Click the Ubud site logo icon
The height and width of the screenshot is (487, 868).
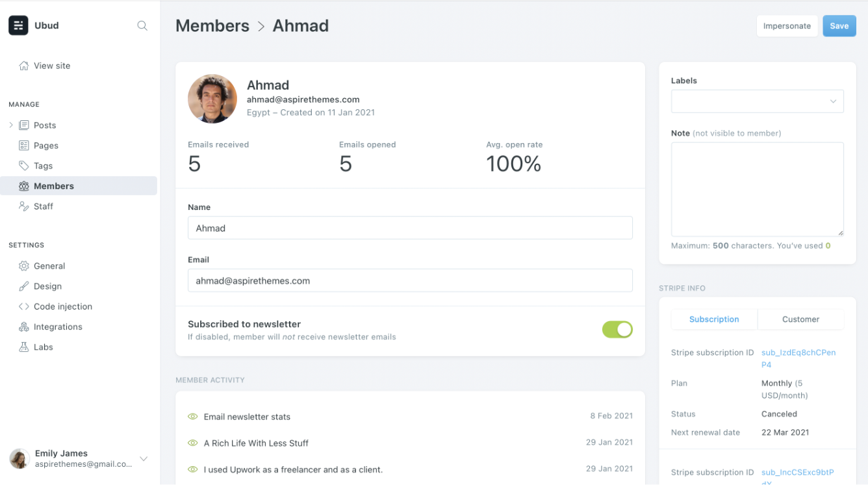[x=18, y=25]
